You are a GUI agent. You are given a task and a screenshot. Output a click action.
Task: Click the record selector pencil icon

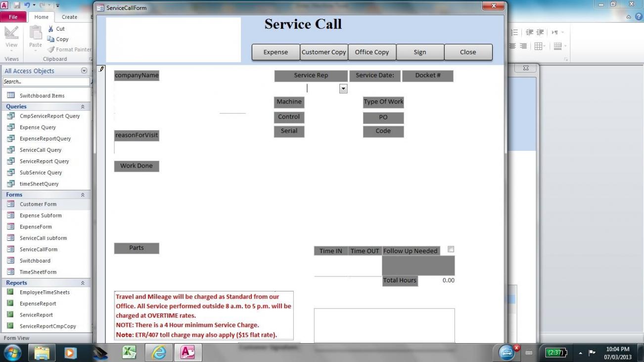click(x=101, y=69)
